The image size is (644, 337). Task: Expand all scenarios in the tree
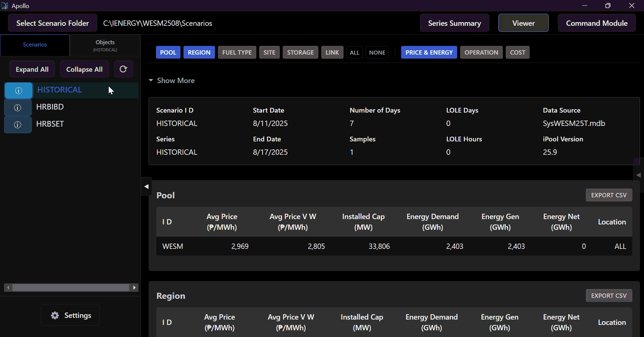32,69
